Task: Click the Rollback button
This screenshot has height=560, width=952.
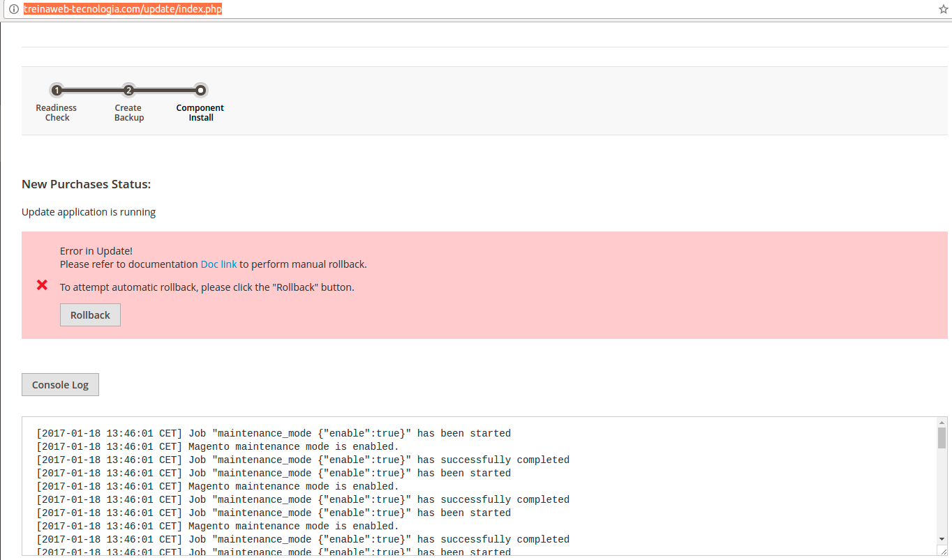Action: [x=90, y=315]
